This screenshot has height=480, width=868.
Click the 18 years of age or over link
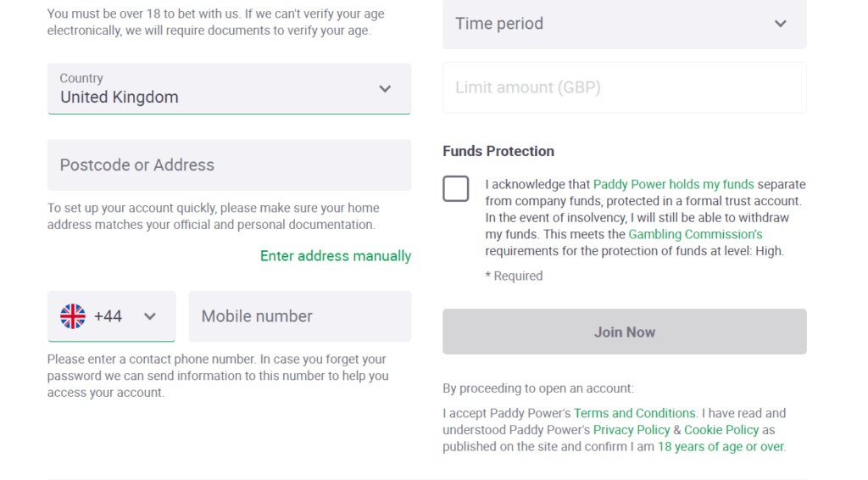coord(721,447)
